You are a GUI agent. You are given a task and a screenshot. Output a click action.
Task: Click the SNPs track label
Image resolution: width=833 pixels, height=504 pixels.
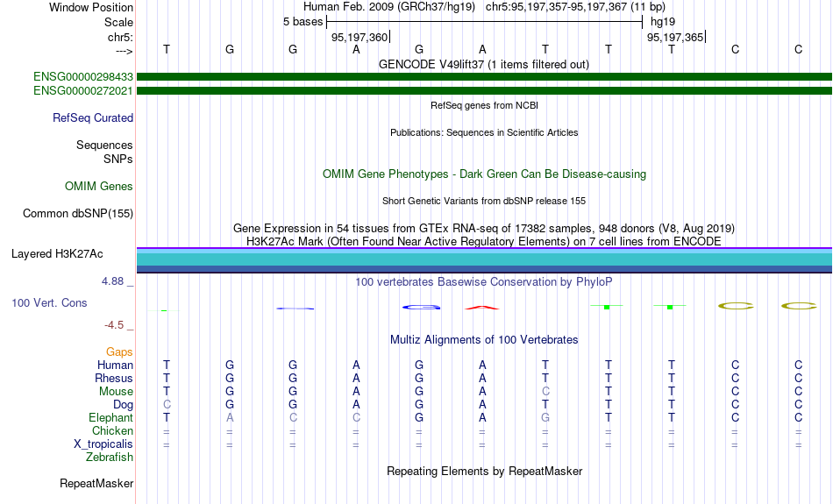(118, 159)
